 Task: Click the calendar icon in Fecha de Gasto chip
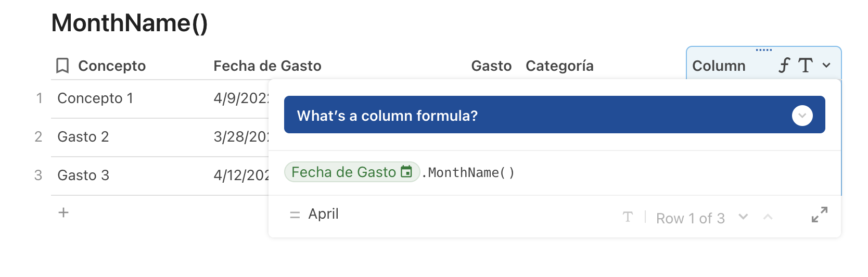pyautogui.click(x=406, y=172)
